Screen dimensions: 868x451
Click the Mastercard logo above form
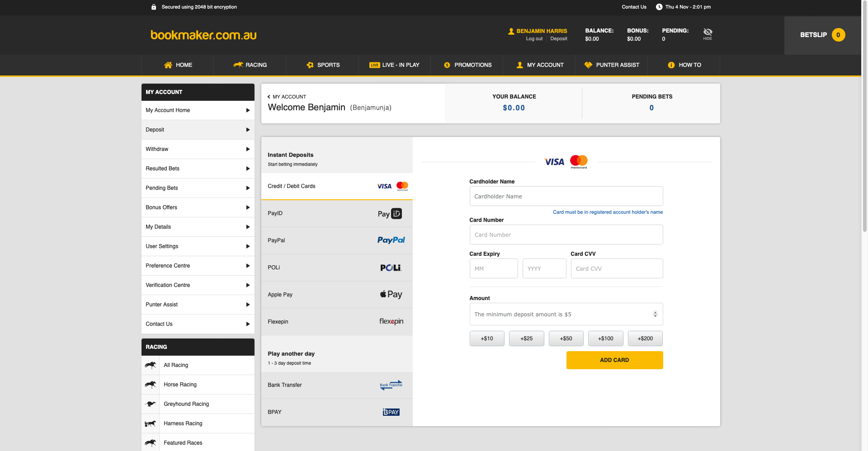tap(579, 161)
